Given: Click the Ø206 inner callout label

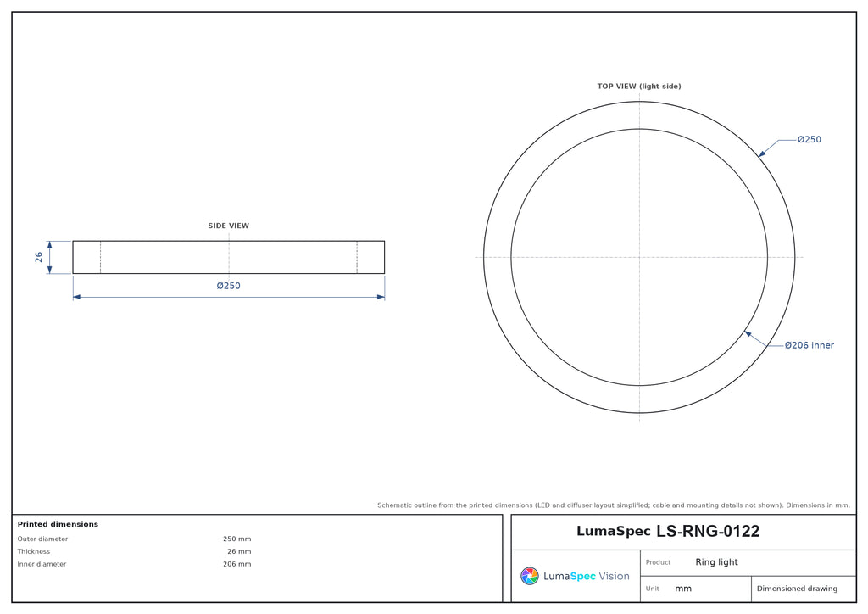Looking at the screenshot, I should tap(810, 345).
